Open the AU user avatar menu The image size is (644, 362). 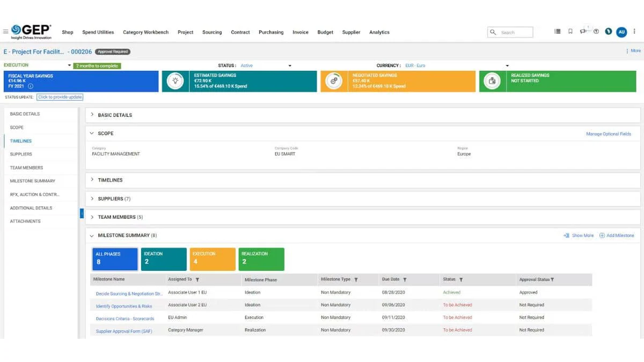621,32
